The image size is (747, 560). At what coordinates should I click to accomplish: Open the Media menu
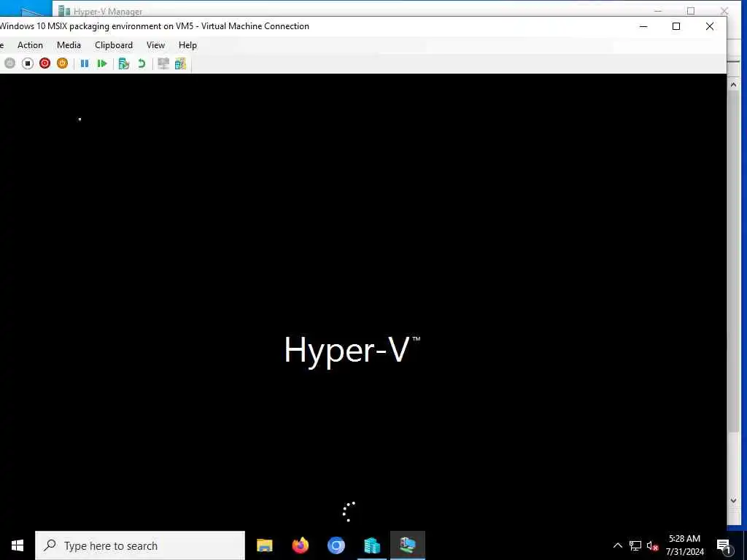tap(69, 45)
